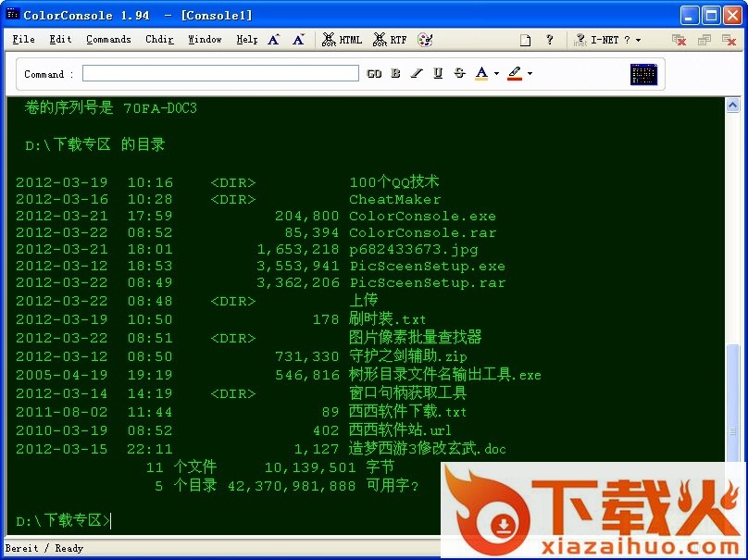
Task: Export console output as HTML
Action: coord(342,40)
